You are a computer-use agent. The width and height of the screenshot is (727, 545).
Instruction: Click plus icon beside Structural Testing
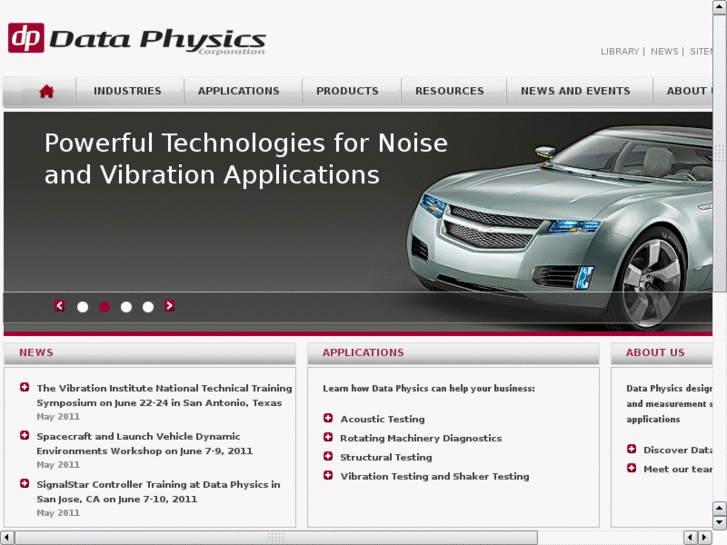coord(328,456)
